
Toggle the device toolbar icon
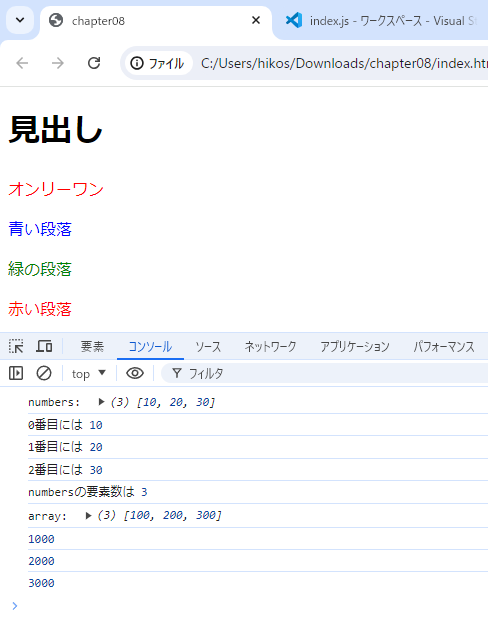pyautogui.click(x=44, y=346)
